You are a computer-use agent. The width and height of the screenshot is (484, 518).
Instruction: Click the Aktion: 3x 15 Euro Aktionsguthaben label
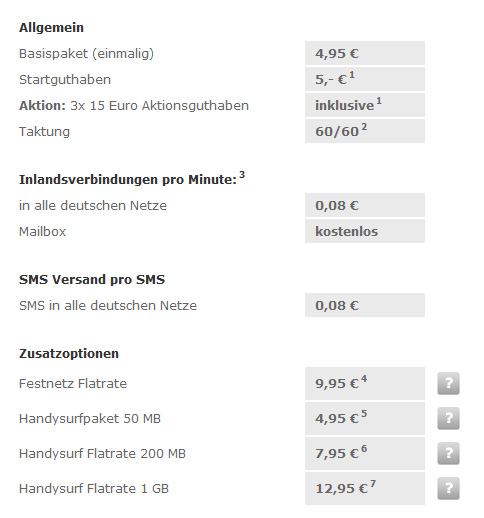click(134, 106)
